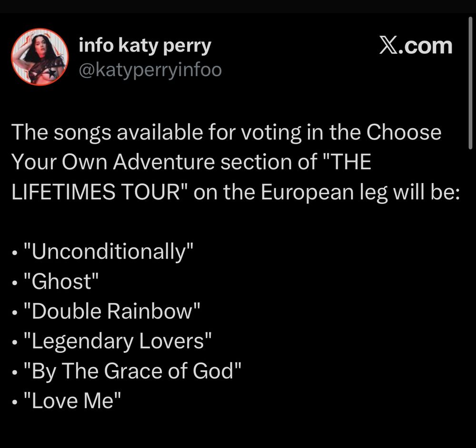
Task: Select the "Ghost" song entry
Action: (x=61, y=281)
